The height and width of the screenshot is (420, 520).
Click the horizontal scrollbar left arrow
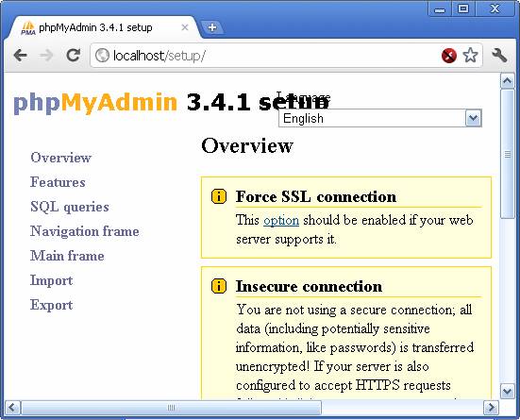[x=13, y=407]
